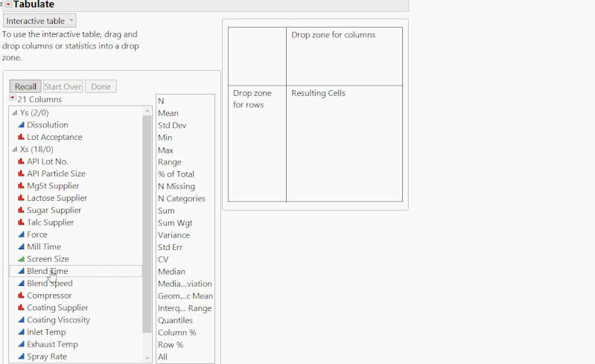This screenshot has width=595, height=364.
Task: Select the Talc Supplier nominal icon
Action: (22, 222)
